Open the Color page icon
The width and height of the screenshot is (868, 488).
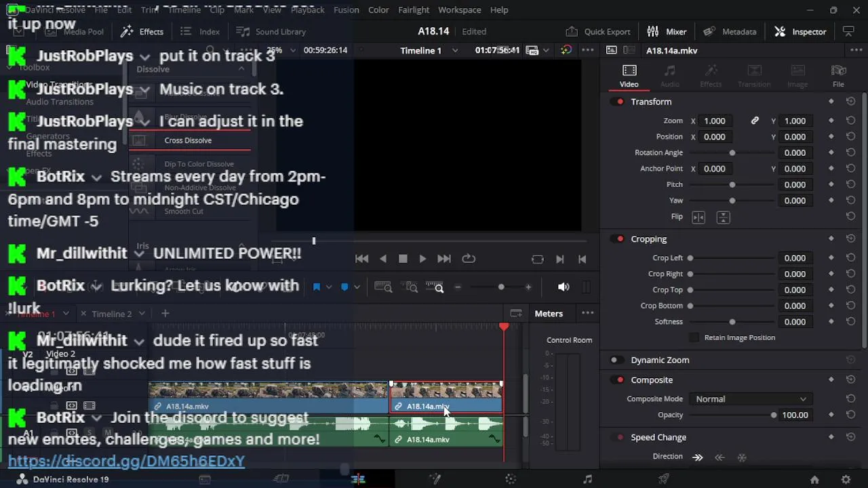pos(511,479)
